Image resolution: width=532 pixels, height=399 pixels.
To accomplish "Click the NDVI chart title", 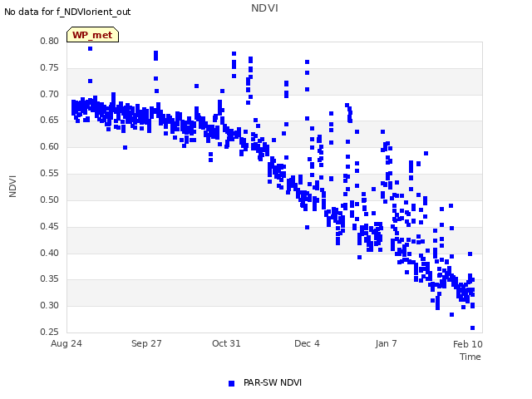I will click(264, 7).
